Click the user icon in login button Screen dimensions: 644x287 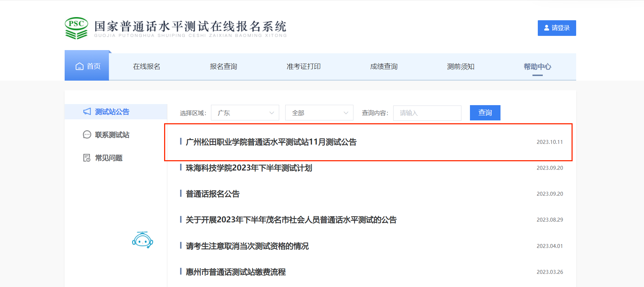[x=547, y=28]
